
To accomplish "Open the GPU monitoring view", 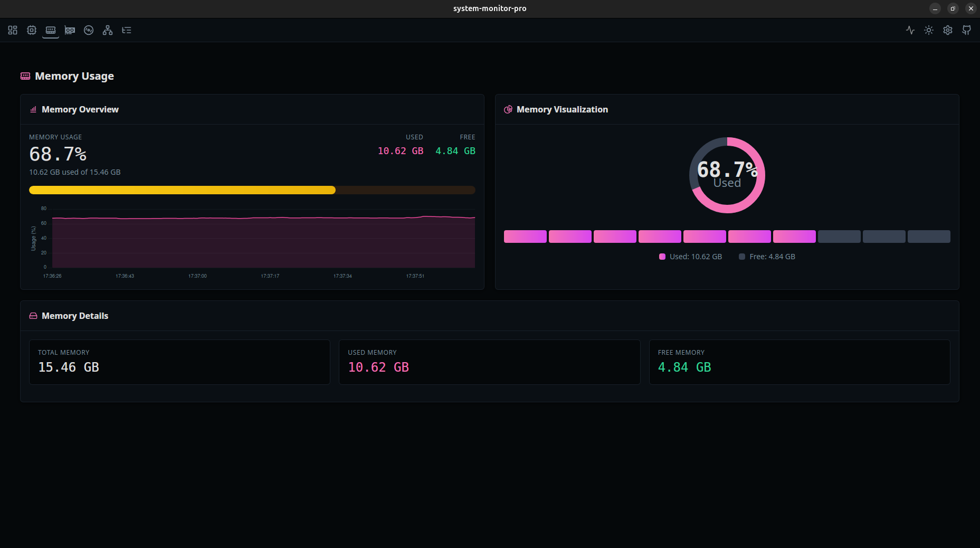I will tap(70, 30).
